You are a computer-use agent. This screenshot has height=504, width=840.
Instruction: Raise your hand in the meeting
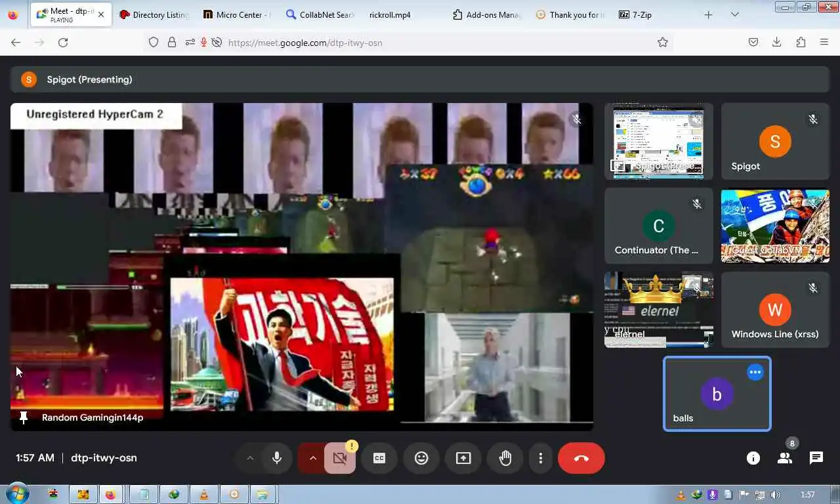(x=505, y=458)
